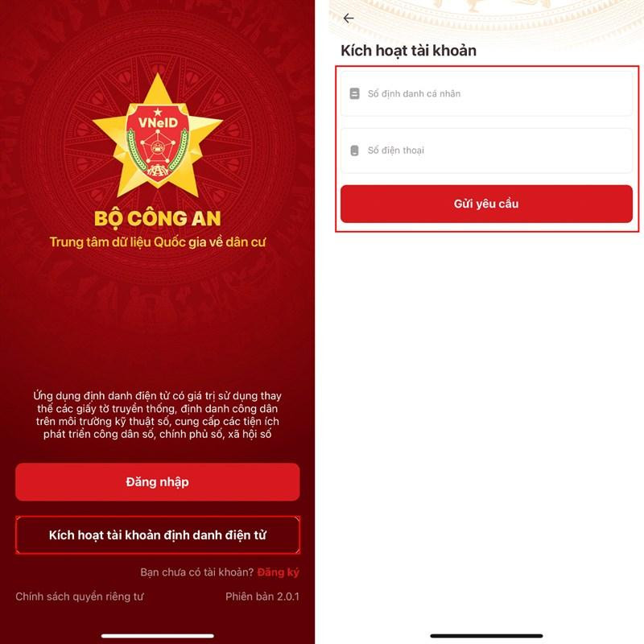This screenshot has height=644, width=644.
Task: Focus the Số điện thoại input field
Action: [486, 151]
